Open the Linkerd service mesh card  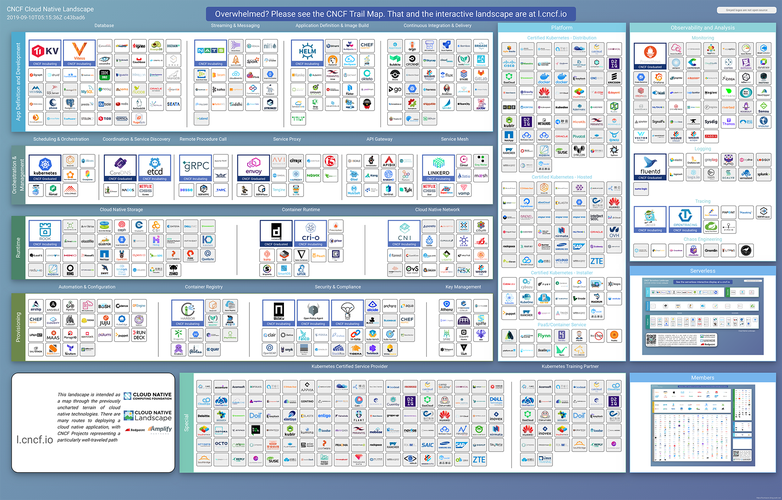coord(438,168)
